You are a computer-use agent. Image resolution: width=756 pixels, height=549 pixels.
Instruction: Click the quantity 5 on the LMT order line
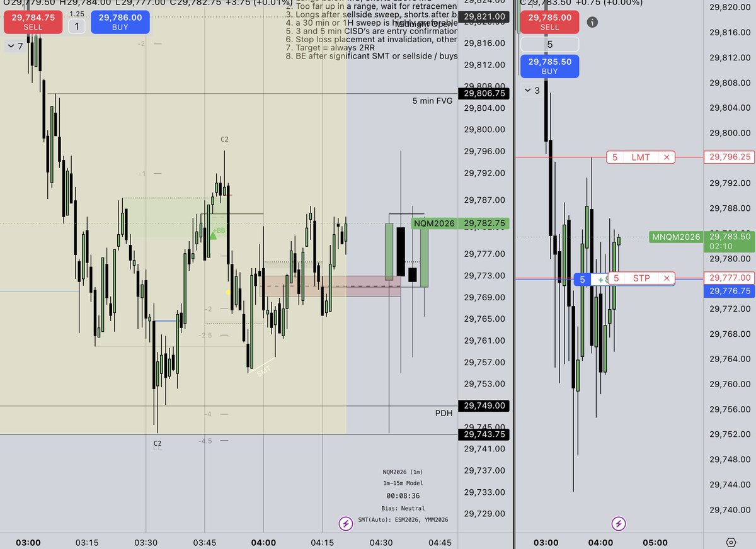(x=615, y=157)
